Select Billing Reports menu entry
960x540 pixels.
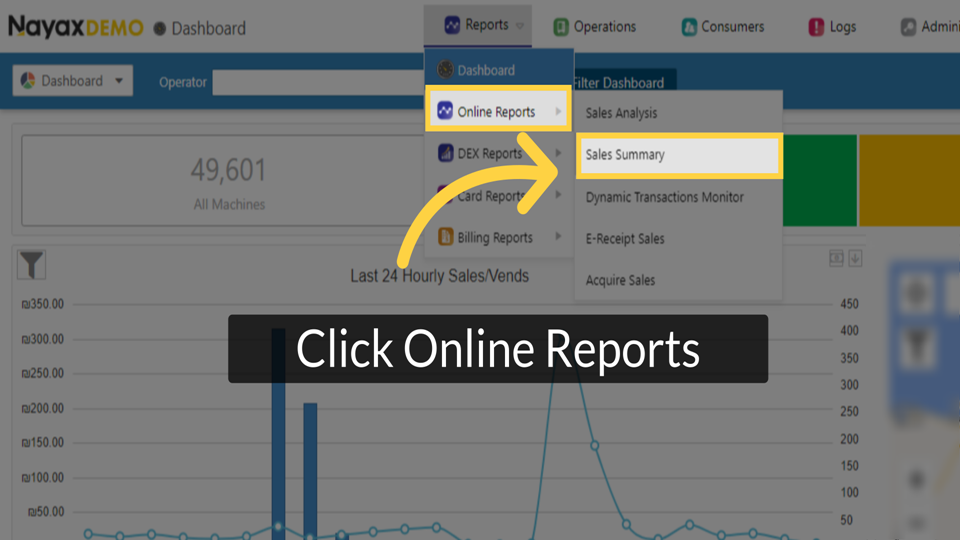coord(499,237)
